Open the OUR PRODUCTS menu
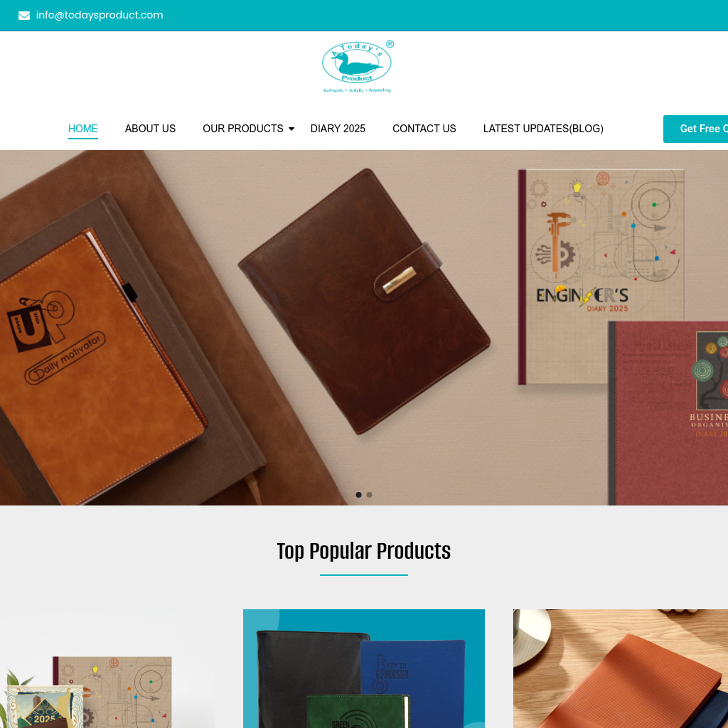 pyautogui.click(x=243, y=129)
